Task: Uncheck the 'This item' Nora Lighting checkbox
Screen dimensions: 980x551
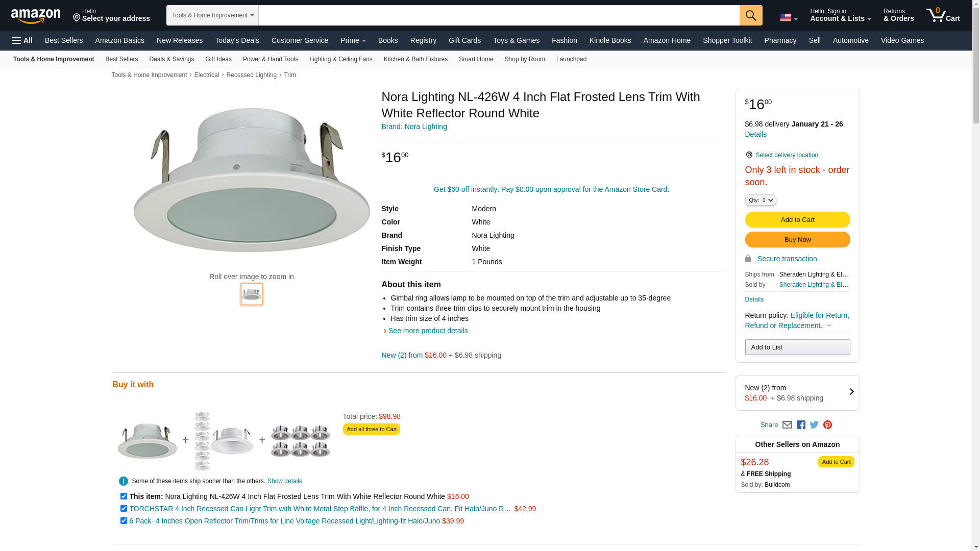Action: tap(124, 496)
